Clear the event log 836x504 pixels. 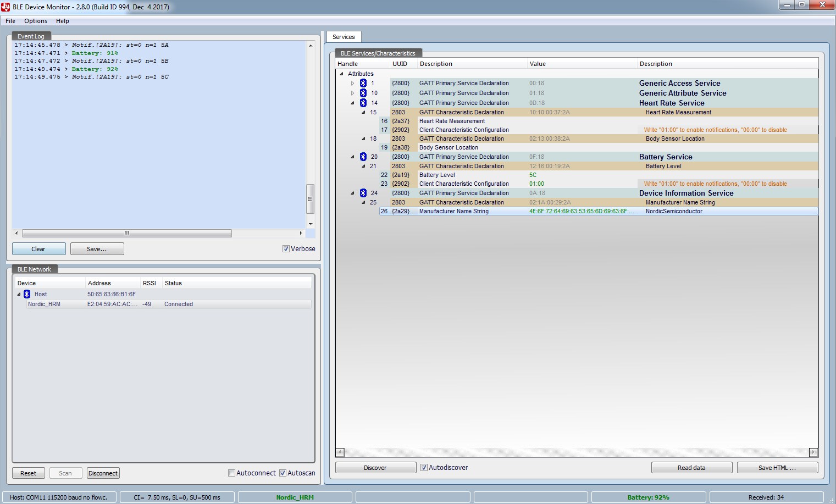pos(38,249)
